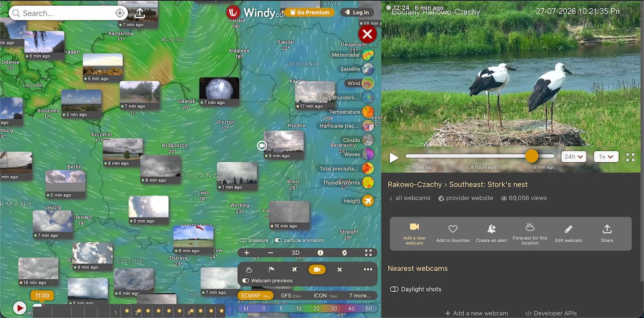Click the share upload icon beside search
The width and height of the screenshot is (644, 318).
coord(140,13)
